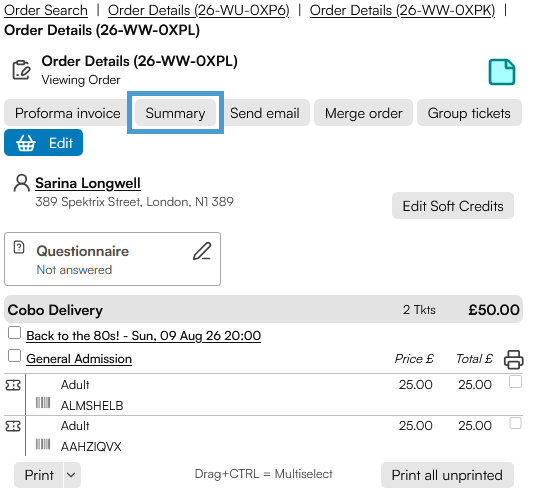Select the print checkbox for ticket AAHZIQVX
Viewport: 544px width, 492px height.
[x=515, y=423]
